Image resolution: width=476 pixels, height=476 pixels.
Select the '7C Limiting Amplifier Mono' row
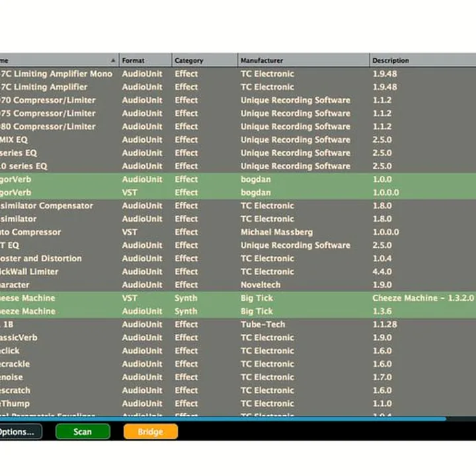click(x=238, y=74)
